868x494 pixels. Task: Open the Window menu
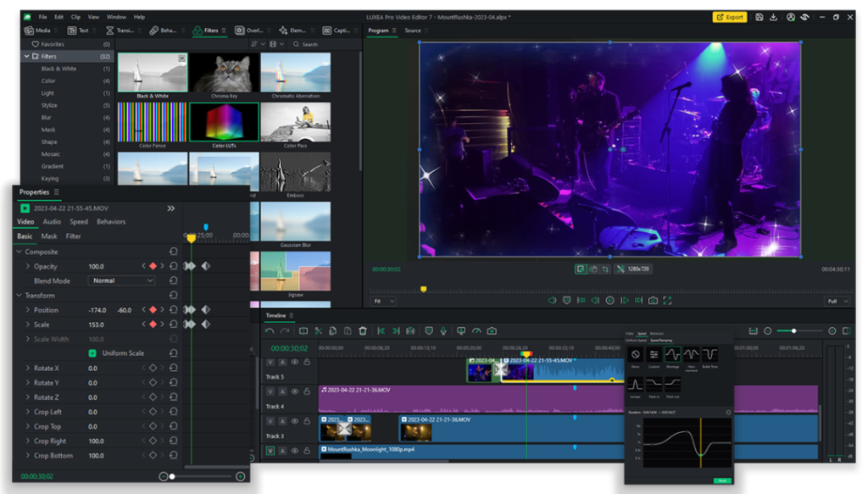point(116,17)
